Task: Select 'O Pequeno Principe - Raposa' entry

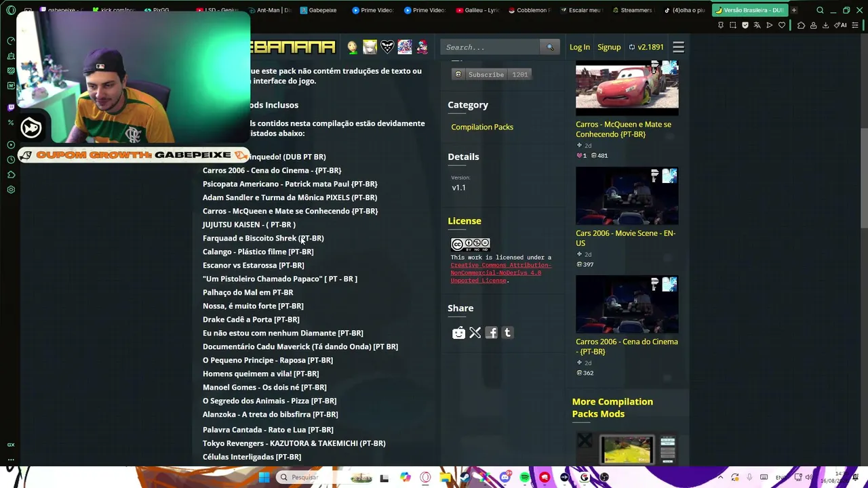Action: tap(267, 360)
